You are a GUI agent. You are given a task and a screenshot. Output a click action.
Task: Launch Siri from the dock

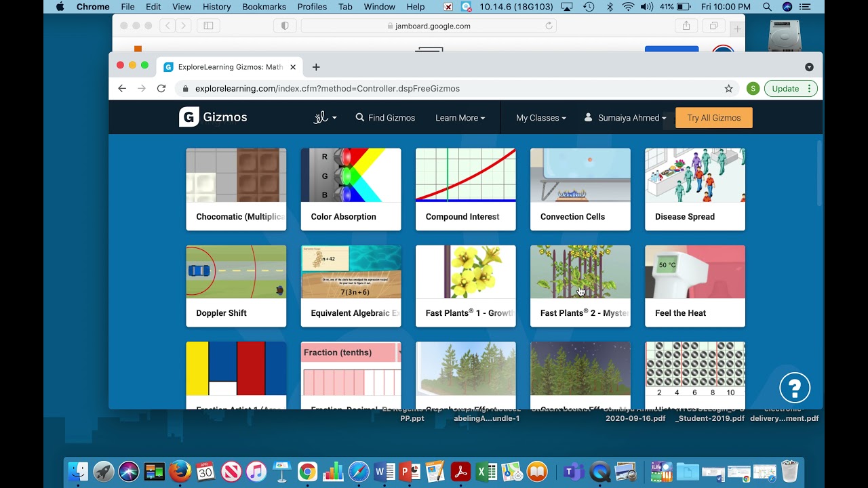click(129, 471)
